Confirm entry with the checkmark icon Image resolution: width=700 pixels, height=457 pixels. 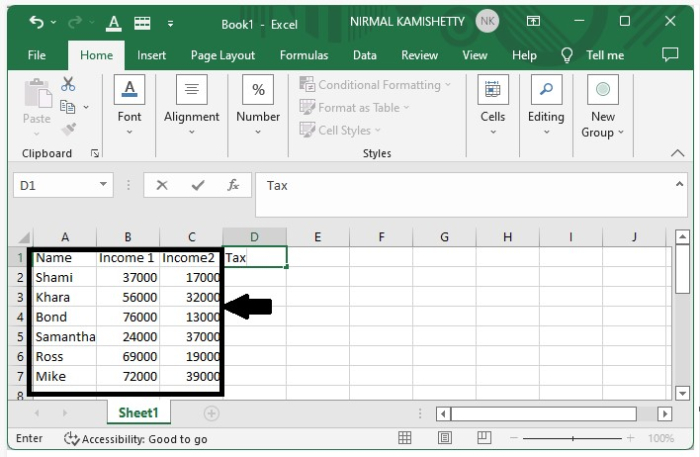pyautogui.click(x=198, y=185)
